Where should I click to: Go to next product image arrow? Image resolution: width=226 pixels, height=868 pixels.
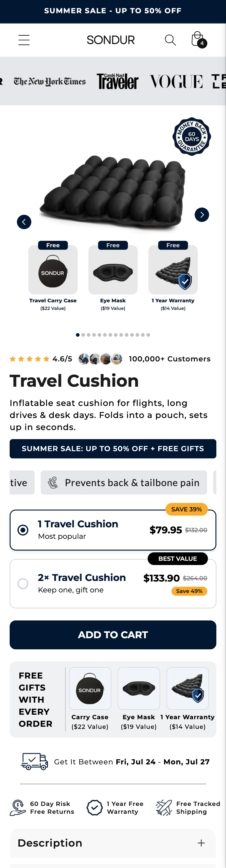click(x=202, y=215)
